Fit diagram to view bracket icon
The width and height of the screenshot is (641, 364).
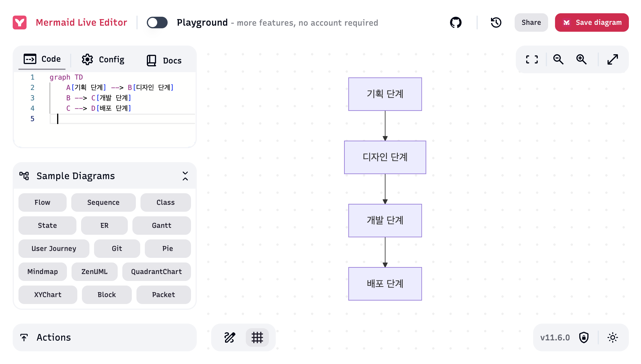(x=532, y=59)
